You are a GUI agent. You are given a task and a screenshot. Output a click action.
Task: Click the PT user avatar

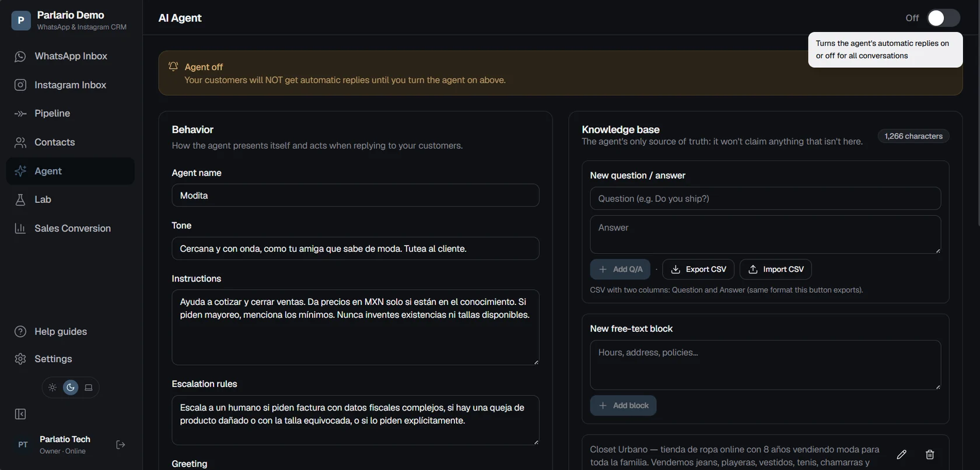click(23, 445)
